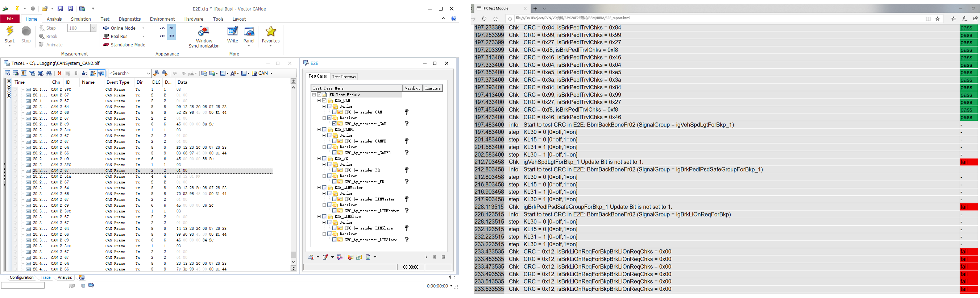The image size is (980, 298).
Task: Clear the Trace window with the red X icon
Action: (x=59, y=73)
